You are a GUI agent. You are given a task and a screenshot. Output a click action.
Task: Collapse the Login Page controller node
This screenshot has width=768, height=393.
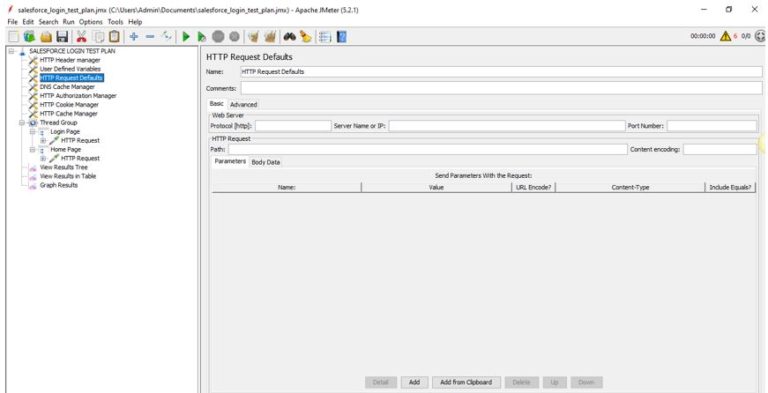33,132
